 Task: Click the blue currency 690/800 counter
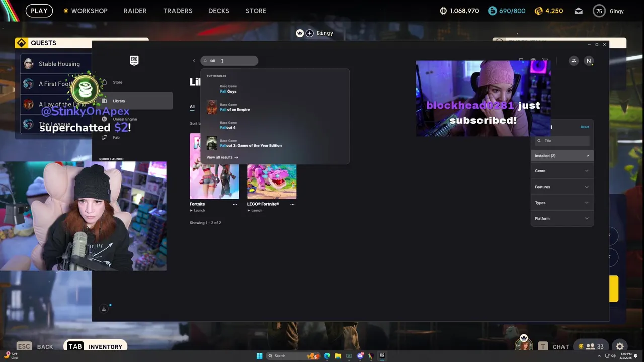[x=507, y=11]
